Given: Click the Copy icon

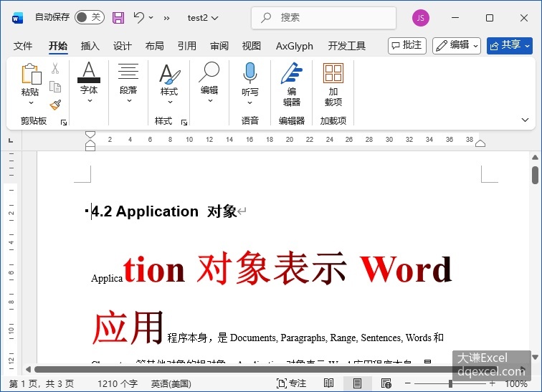Looking at the screenshot, I should (55, 86).
